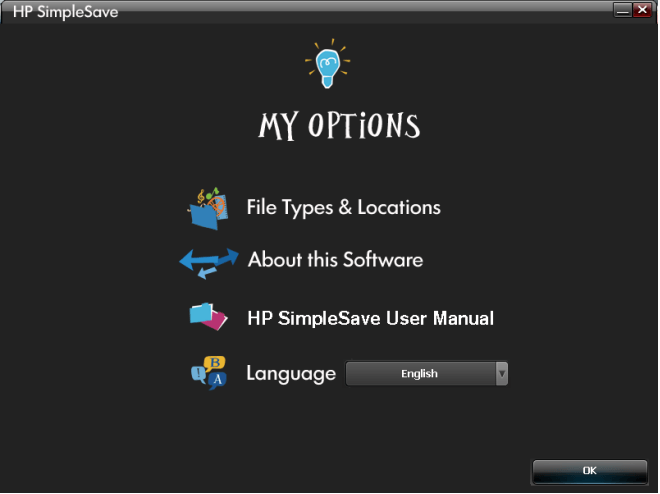The image size is (660, 494).
Task: Open the English language combo box
Action: 426,374
